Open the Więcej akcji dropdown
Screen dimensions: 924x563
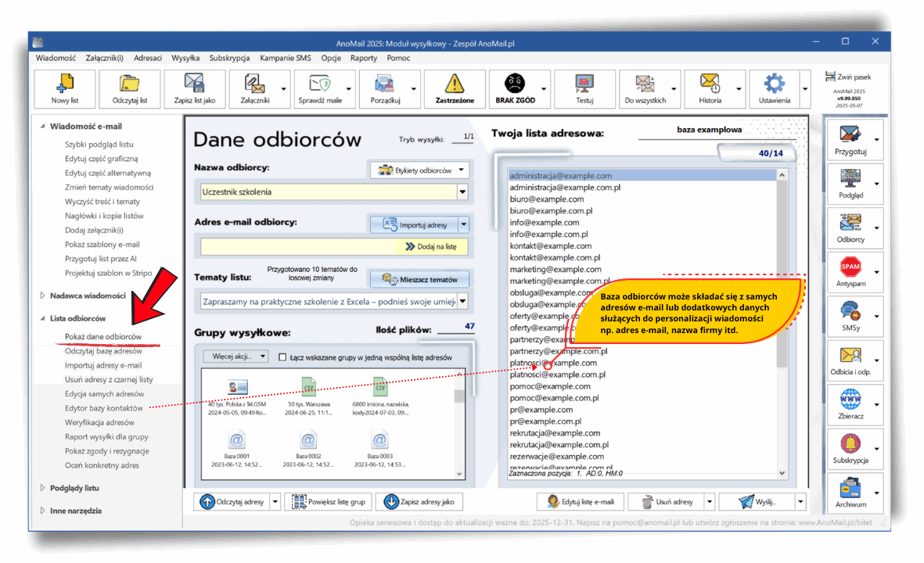pos(236,357)
